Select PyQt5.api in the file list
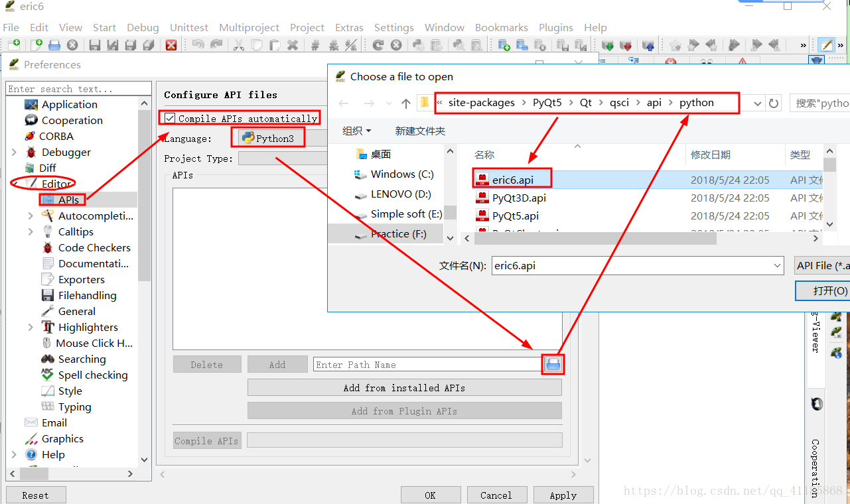 click(x=515, y=216)
